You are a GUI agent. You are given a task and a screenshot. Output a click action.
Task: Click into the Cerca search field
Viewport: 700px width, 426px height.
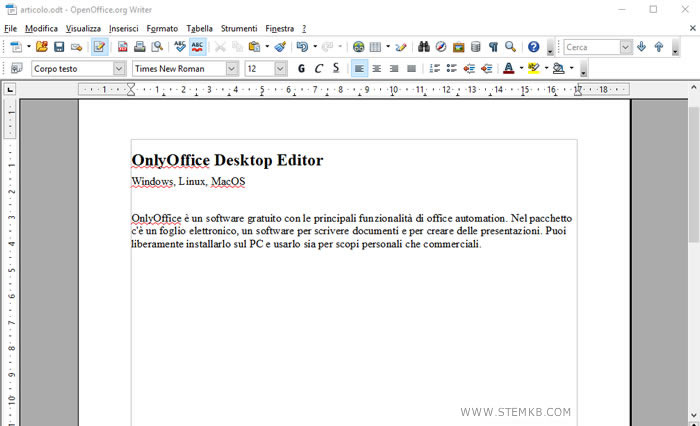click(x=592, y=47)
